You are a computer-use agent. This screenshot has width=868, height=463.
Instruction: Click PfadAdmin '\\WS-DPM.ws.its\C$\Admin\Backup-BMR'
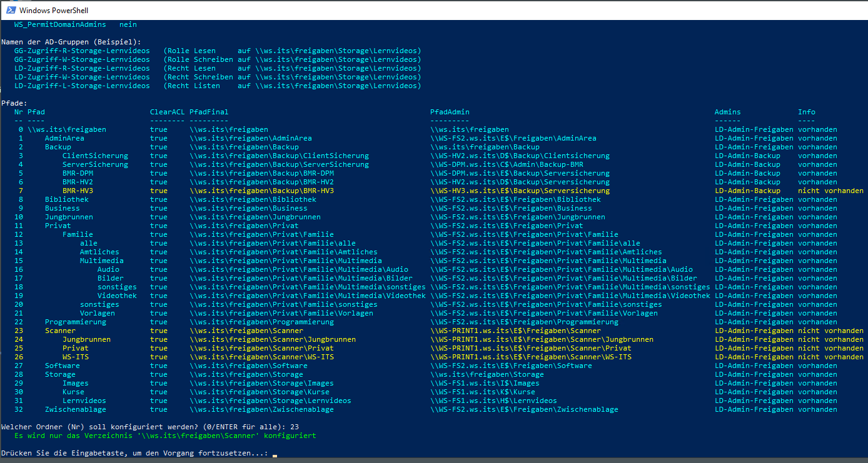pyautogui.click(x=507, y=164)
